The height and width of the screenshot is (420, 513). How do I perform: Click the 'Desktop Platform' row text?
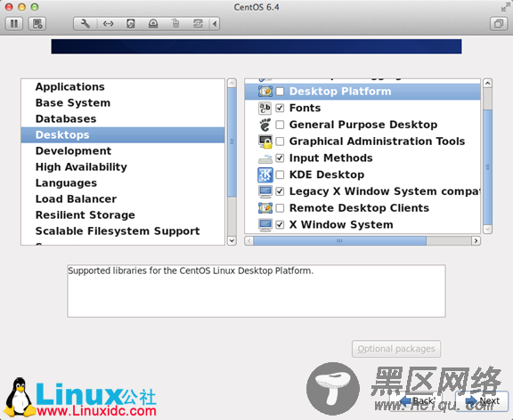click(340, 91)
